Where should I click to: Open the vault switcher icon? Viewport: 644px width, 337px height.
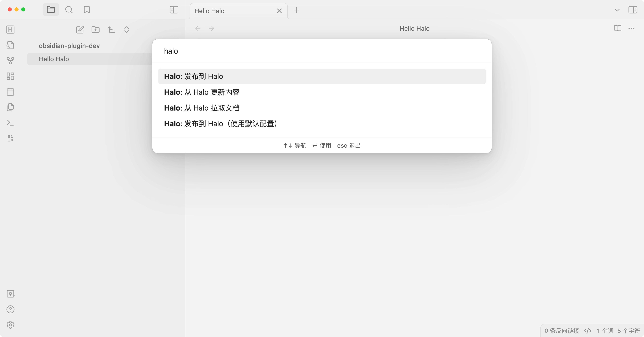point(10,294)
